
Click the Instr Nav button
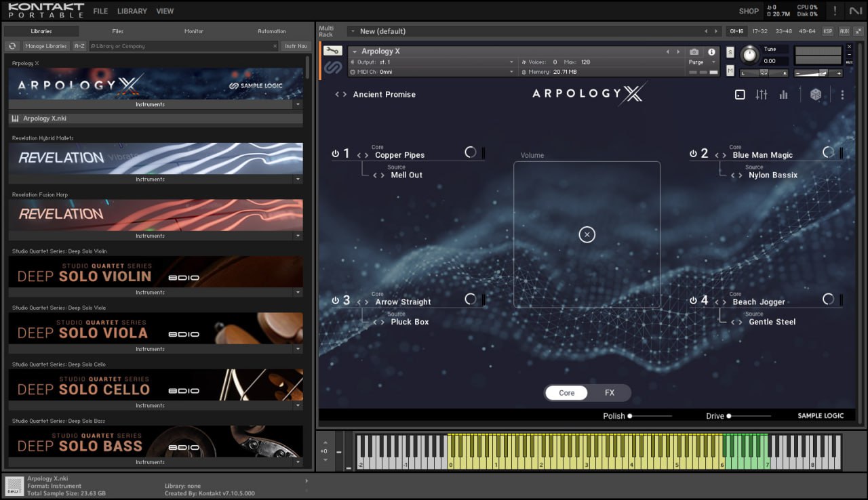296,46
